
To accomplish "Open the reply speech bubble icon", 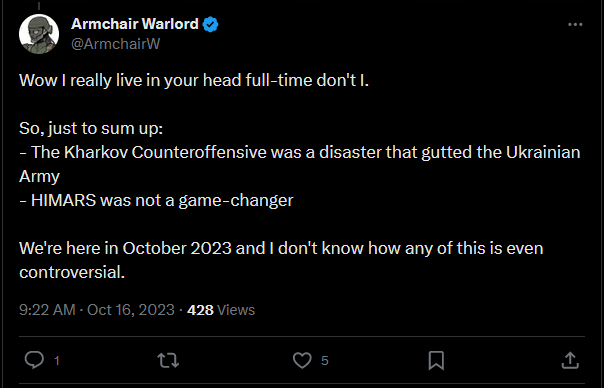I will 34,360.
